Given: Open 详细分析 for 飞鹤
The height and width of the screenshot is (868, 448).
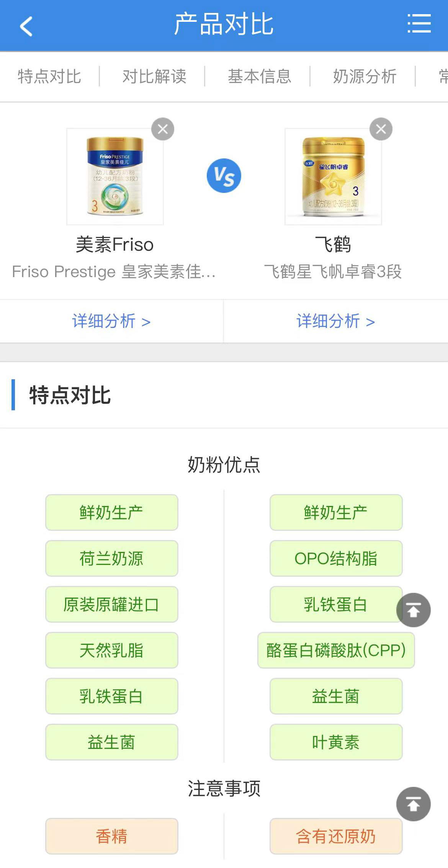Looking at the screenshot, I should [x=335, y=321].
